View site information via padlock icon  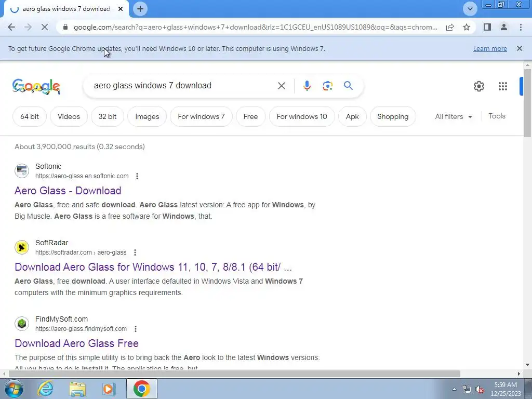pyautogui.click(x=65, y=27)
